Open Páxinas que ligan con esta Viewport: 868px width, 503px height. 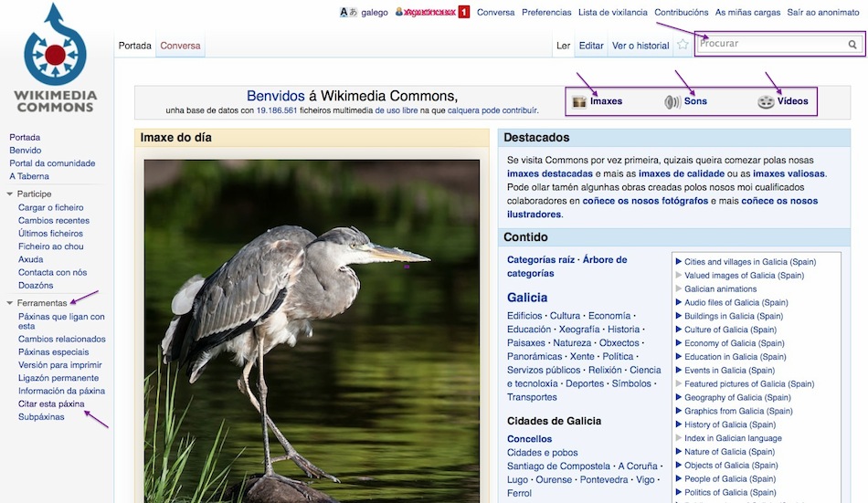pyautogui.click(x=61, y=321)
